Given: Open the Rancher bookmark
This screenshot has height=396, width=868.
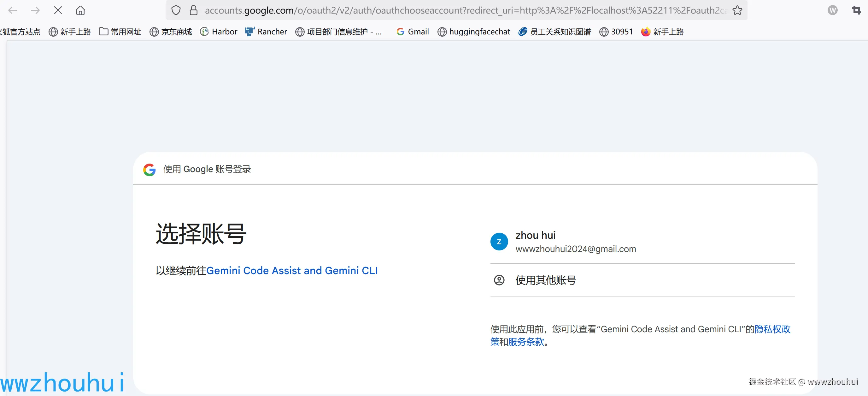Looking at the screenshot, I should click(x=266, y=32).
